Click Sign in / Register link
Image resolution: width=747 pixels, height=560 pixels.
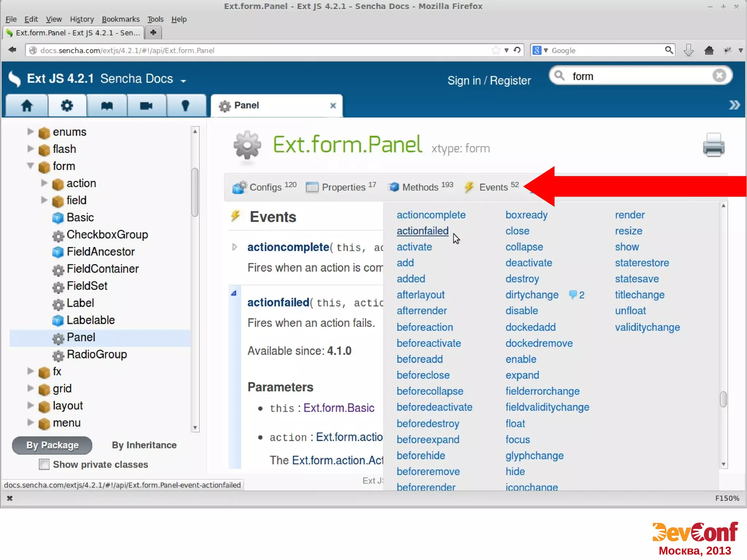[489, 81]
